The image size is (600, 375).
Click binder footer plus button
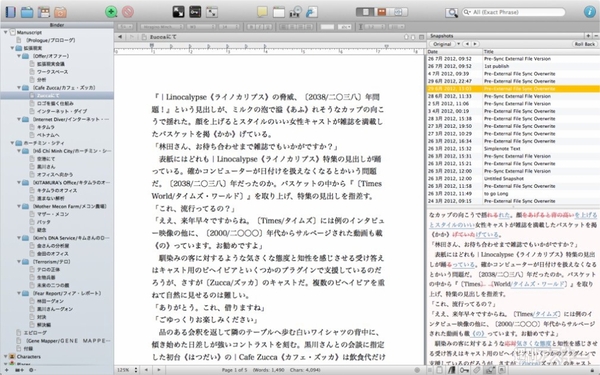[x=6, y=370]
